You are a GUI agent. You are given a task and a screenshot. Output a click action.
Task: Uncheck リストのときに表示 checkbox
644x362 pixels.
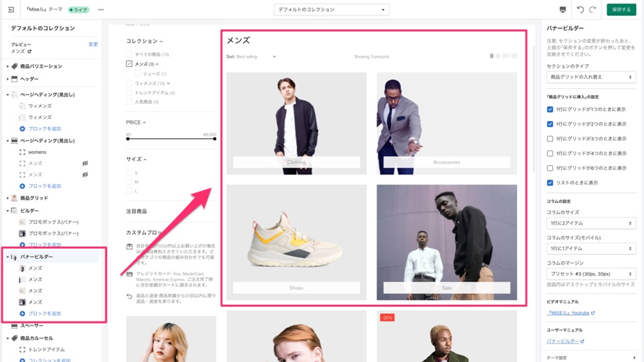(x=550, y=183)
